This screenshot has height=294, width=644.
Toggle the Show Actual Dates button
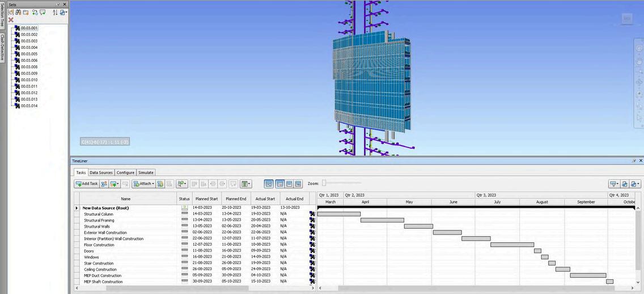pos(289,184)
